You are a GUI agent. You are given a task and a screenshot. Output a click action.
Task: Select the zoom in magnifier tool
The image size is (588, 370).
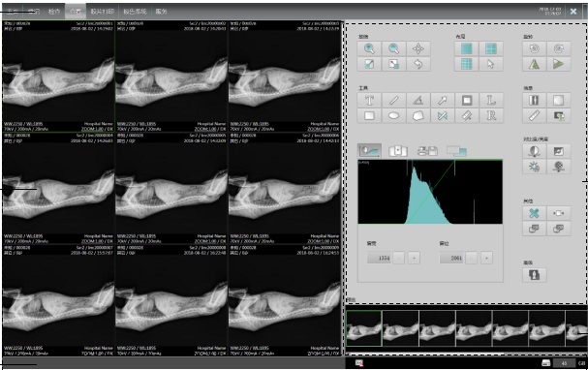click(x=369, y=48)
